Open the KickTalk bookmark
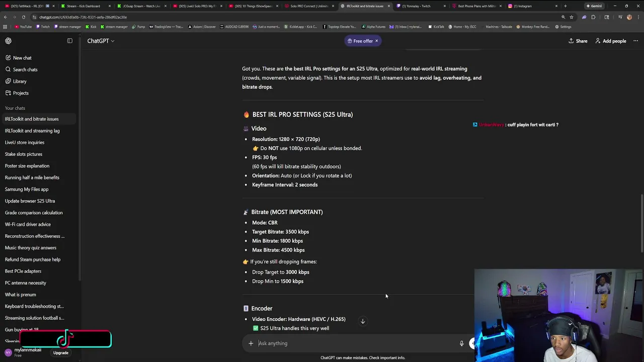Image resolution: width=644 pixels, height=362 pixels. click(436, 27)
